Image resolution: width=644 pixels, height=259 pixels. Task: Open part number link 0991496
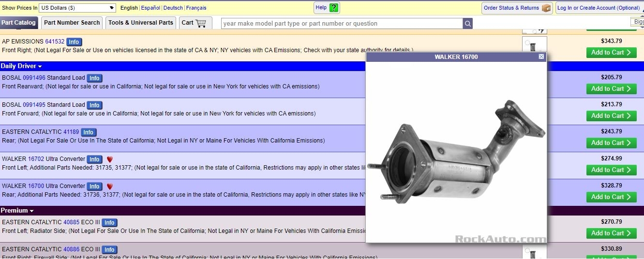(x=34, y=78)
